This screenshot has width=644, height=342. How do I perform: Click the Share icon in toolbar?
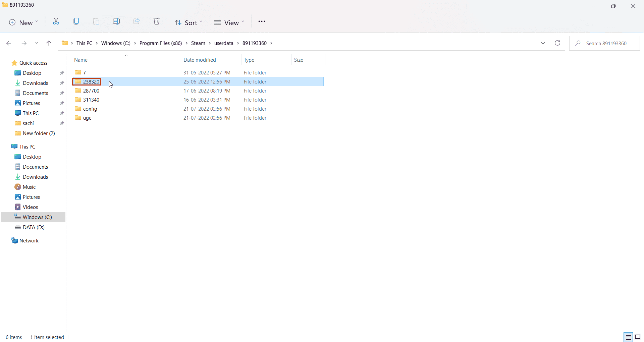(137, 21)
